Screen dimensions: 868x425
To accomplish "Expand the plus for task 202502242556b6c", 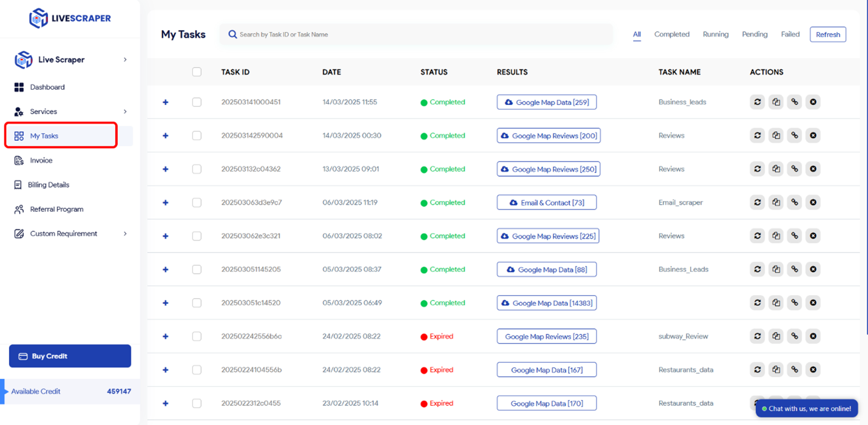I will point(165,336).
